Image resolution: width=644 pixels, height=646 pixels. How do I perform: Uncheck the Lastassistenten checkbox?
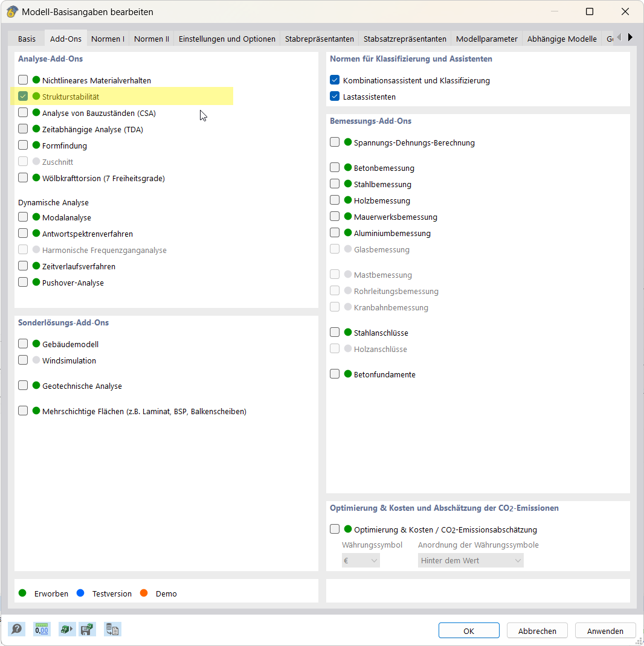click(335, 96)
